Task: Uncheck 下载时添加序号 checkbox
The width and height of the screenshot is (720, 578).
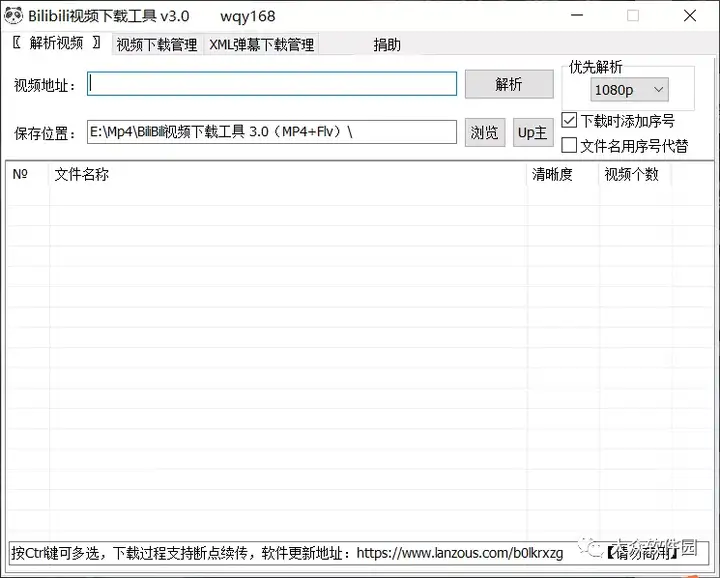Action: (x=569, y=120)
